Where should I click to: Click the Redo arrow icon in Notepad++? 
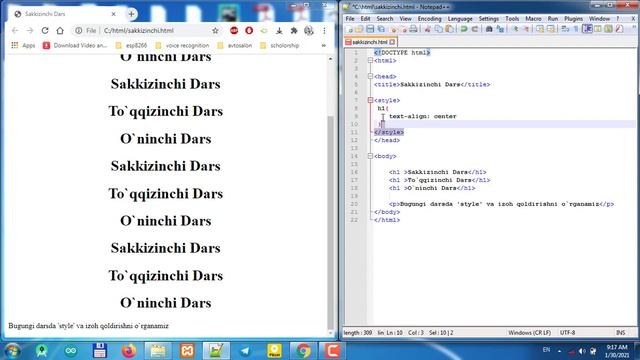[x=474, y=29]
